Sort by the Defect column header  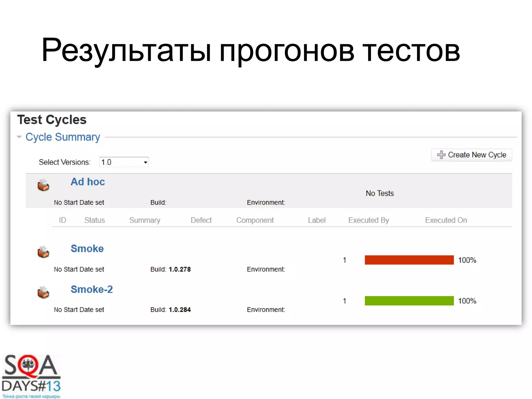[201, 220]
